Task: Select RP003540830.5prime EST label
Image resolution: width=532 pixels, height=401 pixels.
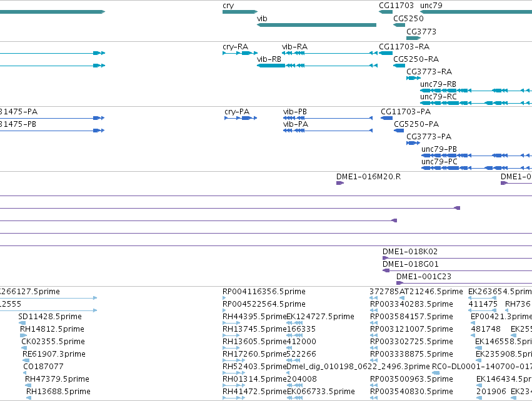Action: pyautogui.click(x=411, y=392)
